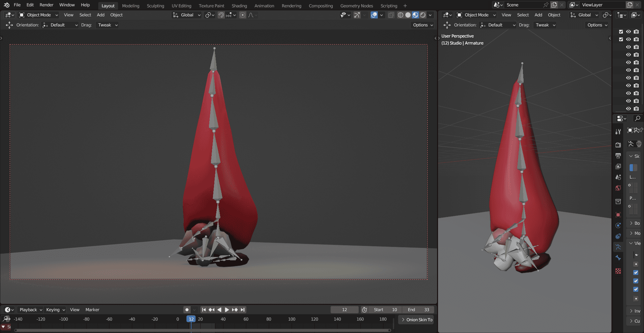Open the Render menu
644x333 pixels.
(x=46, y=5)
